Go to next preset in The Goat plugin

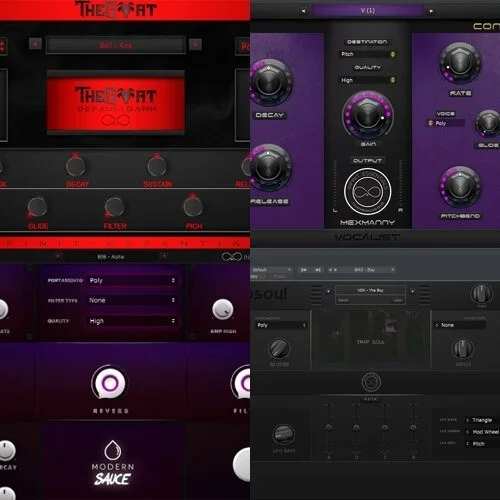[x=195, y=44]
